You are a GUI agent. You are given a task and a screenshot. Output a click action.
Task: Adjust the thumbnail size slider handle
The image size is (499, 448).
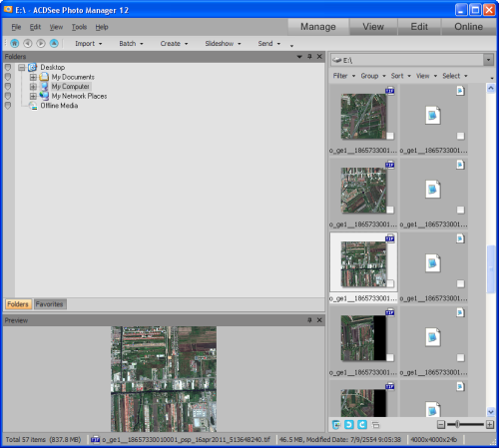[457, 424]
